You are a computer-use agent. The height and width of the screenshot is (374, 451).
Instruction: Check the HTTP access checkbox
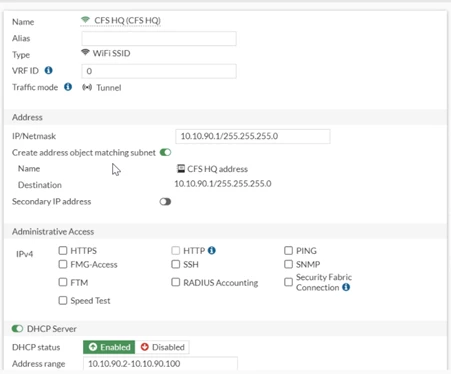click(x=175, y=250)
